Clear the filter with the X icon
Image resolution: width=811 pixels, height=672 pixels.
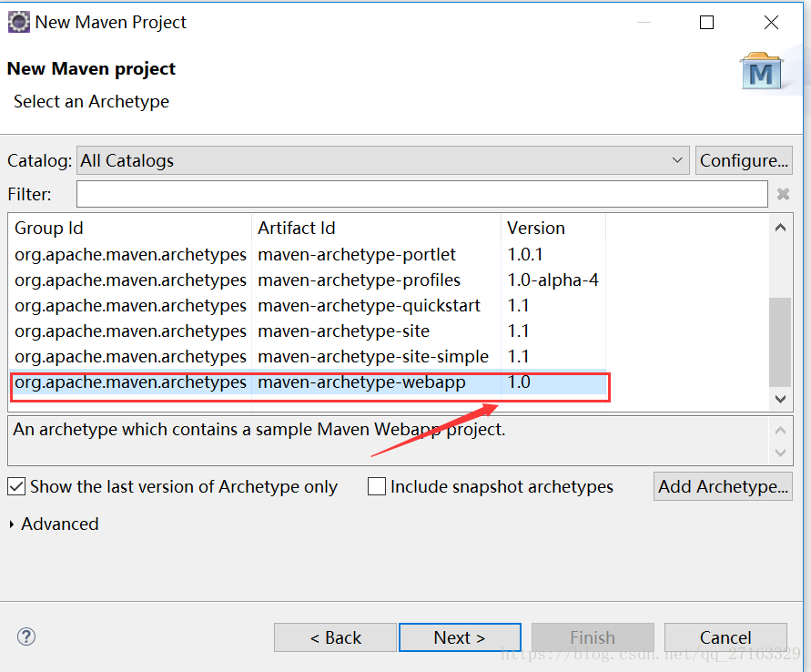point(783,194)
